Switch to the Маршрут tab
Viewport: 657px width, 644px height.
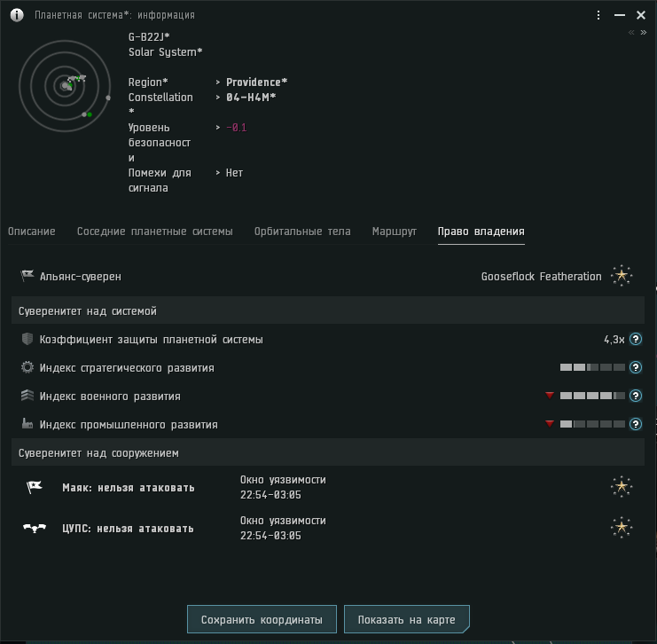pyautogui.click(x=395, y=232)
